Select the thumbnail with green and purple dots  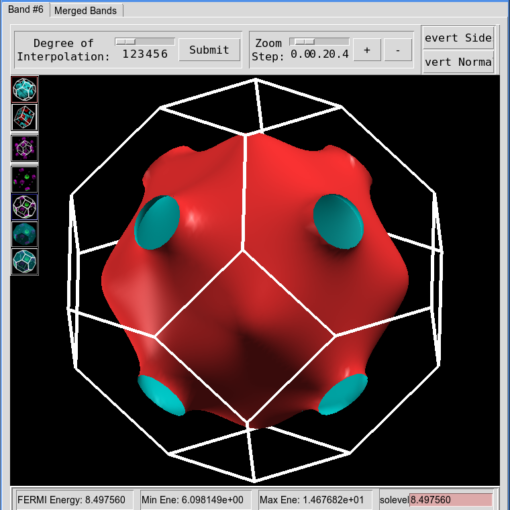25,179
